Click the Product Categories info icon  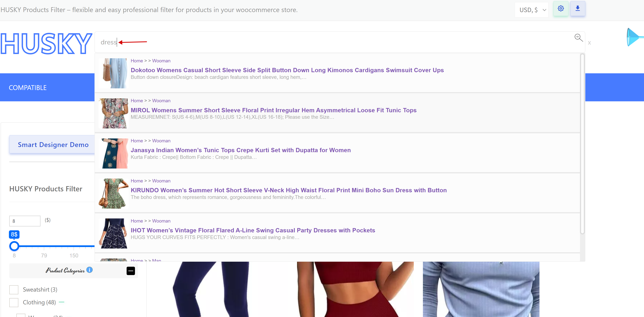[89, 270]
